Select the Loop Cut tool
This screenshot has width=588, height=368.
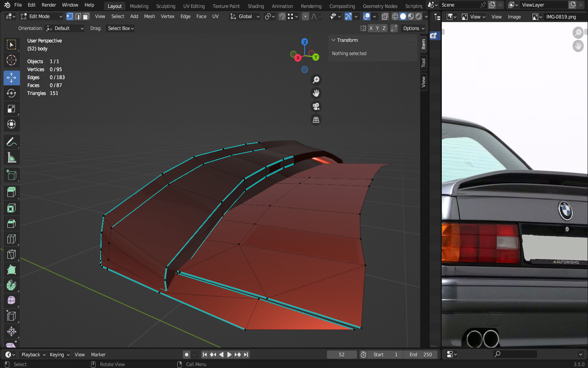[11, 239]
